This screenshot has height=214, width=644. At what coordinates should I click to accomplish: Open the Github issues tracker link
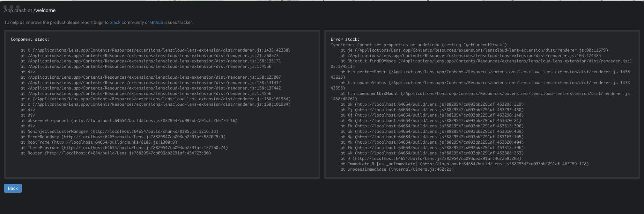click(x=157, y=22)
